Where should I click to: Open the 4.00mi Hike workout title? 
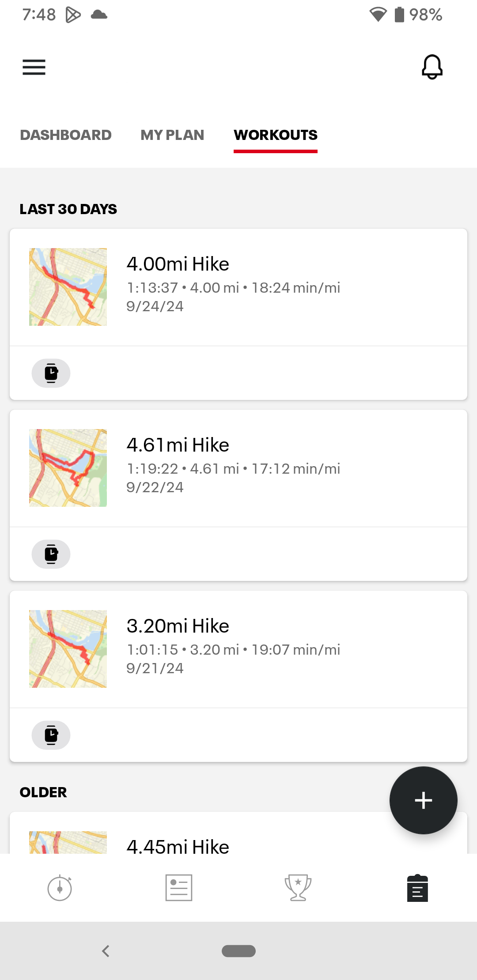coord(178,264)
